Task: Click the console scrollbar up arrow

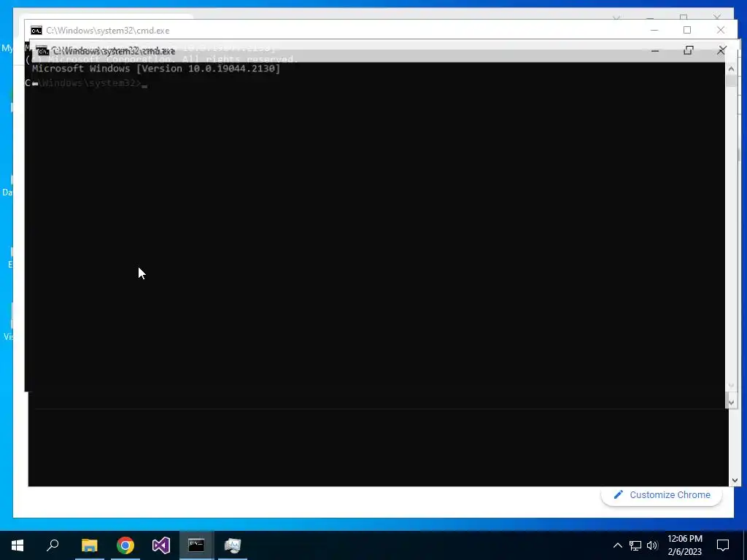Action: (x=731, y=69)
